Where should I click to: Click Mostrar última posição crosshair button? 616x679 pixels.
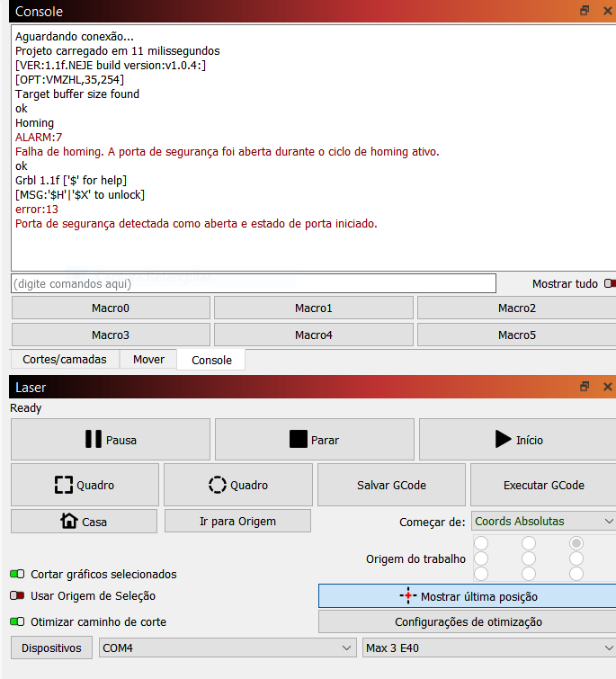(466, 596)
